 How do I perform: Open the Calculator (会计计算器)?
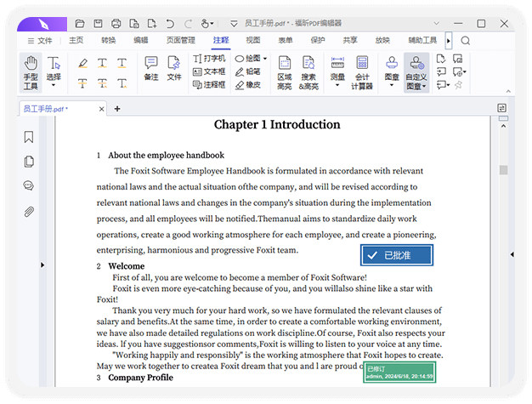pyautogui.click(x=362, y=72)
